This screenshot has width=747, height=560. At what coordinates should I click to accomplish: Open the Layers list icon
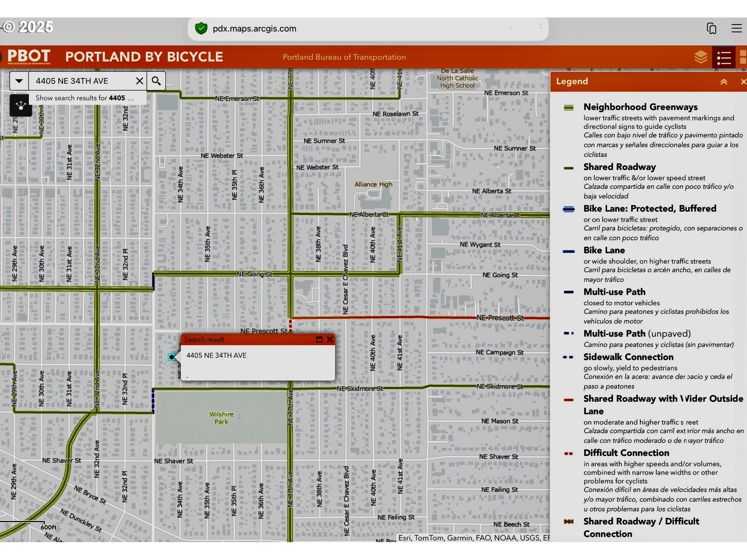pos(701,57)
